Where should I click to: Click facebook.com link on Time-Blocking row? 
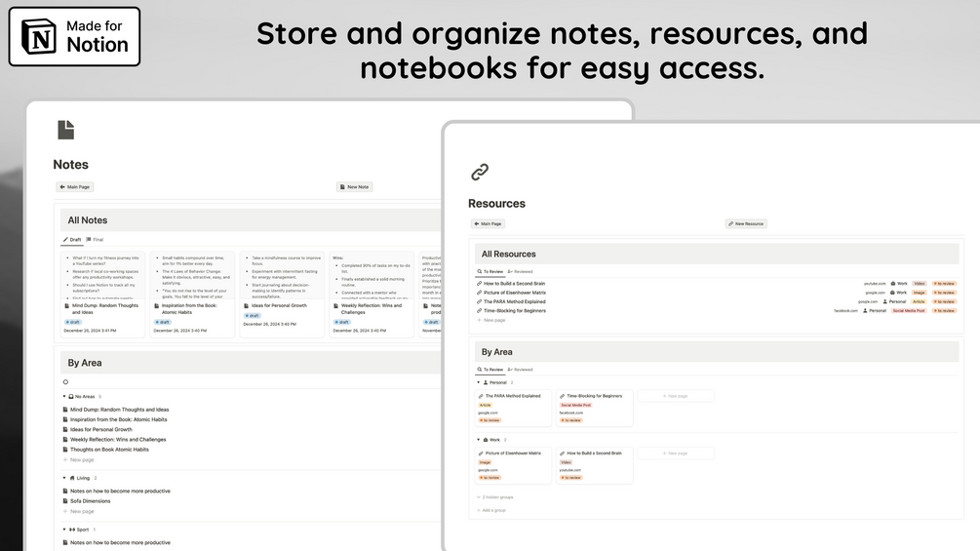(845, 310)
